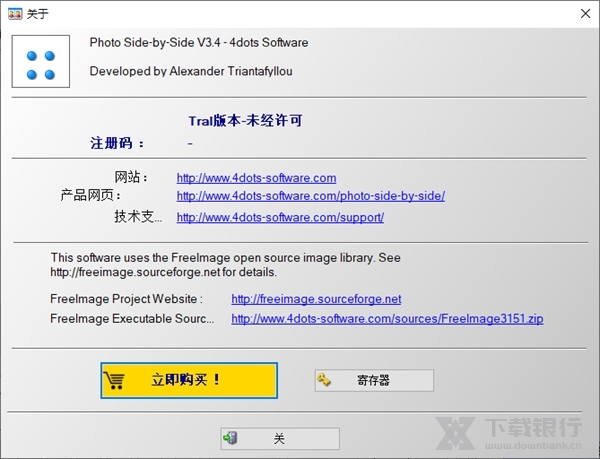This screenshot has height=459, width=600.
Task: Click the dialog title bar app icon
Action: (x=15, y=14)
